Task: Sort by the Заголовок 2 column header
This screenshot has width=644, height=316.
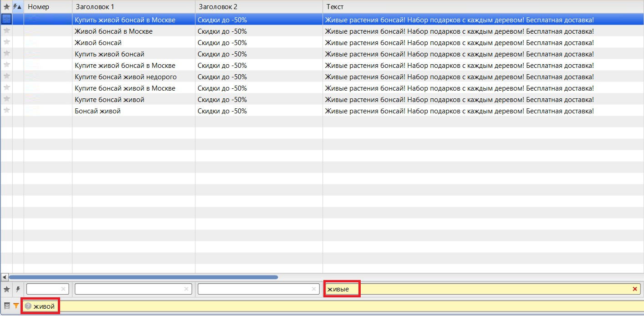Action: coord(259,7)
